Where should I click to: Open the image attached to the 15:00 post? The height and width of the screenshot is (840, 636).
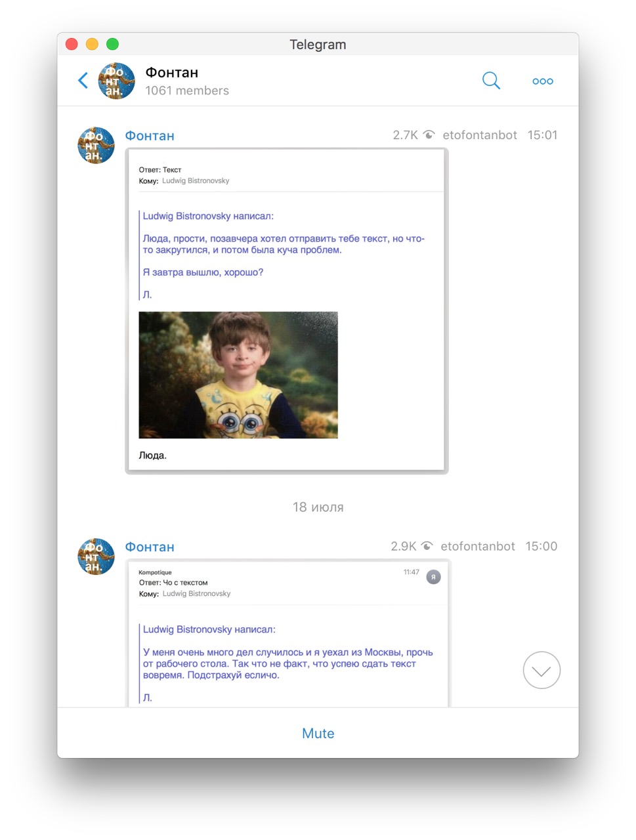click(x=287, y=633)
